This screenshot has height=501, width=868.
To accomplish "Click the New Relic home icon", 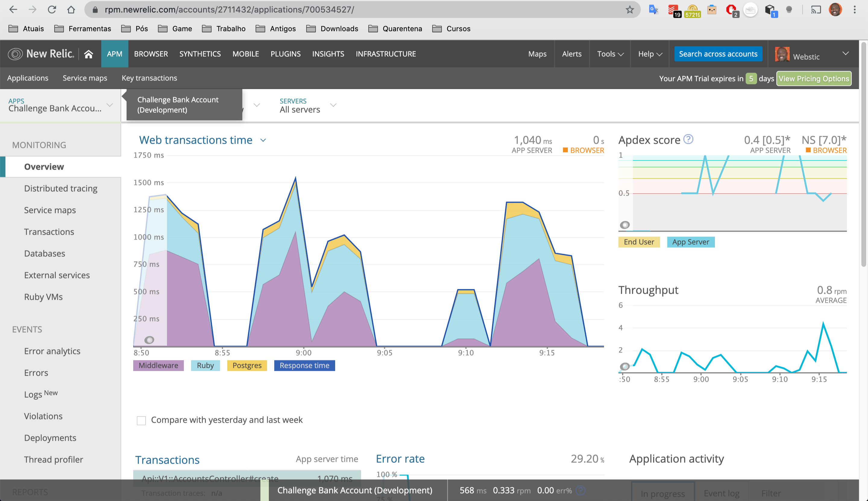I will tap(88, 54).
